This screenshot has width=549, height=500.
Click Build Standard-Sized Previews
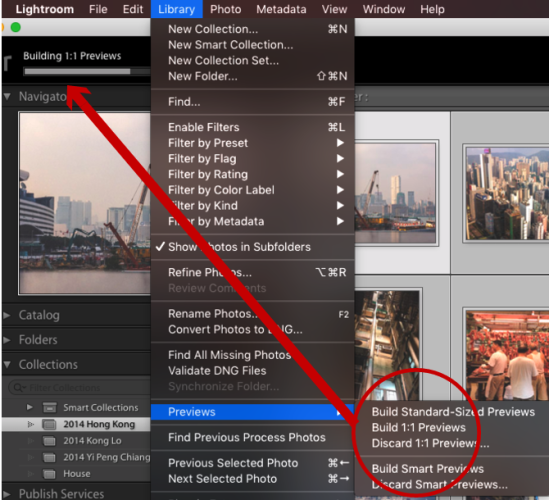pyautogui.click(x=453, y=412)
